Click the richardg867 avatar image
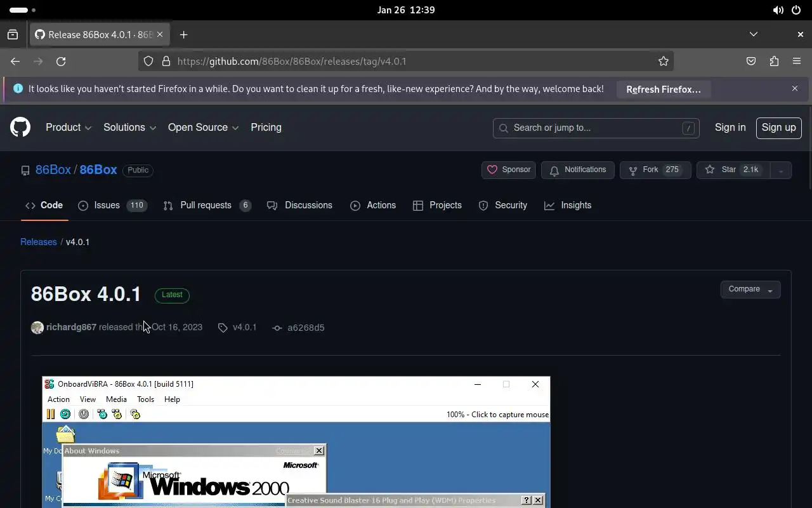 tap(37, 328)
